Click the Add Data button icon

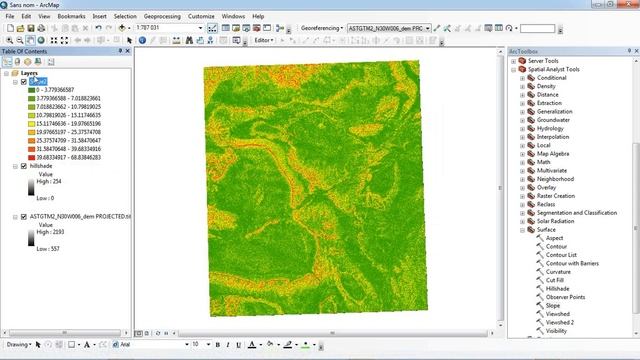coord(122,28)
